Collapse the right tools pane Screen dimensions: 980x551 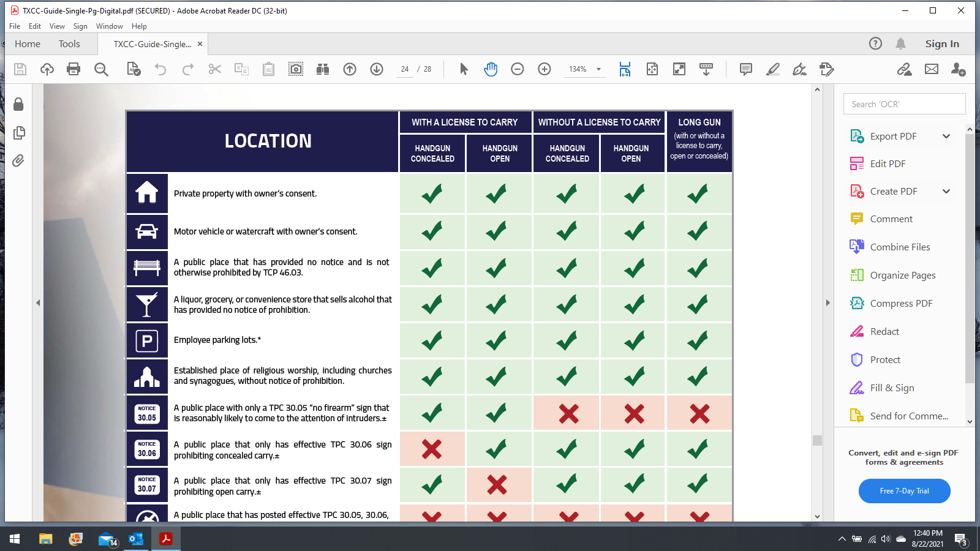click(x=827, y=302)
